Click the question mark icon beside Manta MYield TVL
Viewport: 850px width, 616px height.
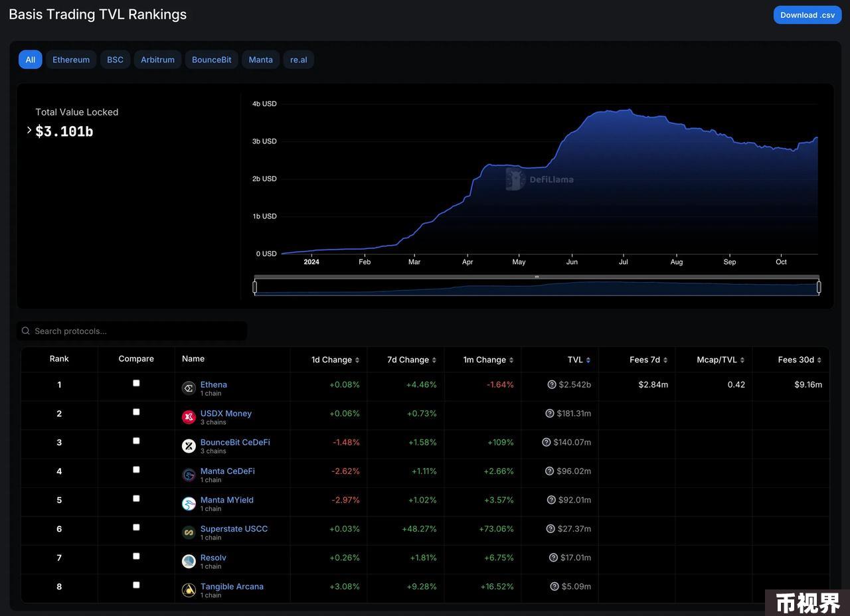click(551, 500)
